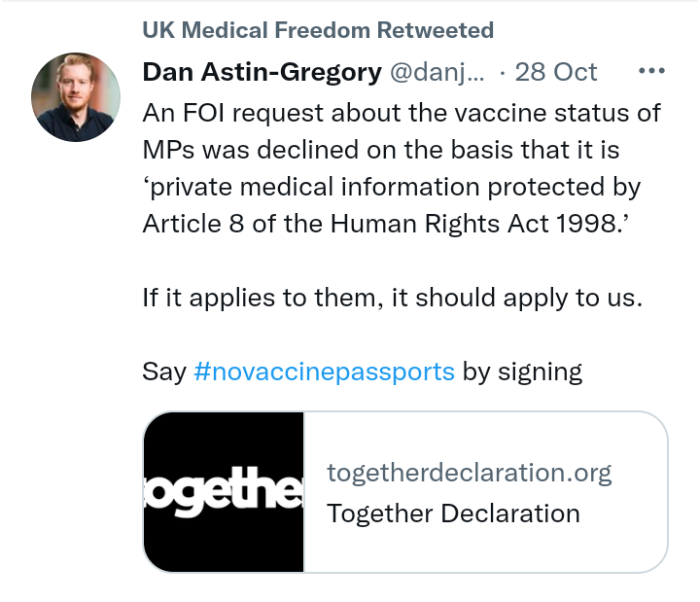Open Dan Astin-Gregory's profile via display name
The width and height of the screenshot is (700, 602).
pyautogui.click(x=262, y=72)
